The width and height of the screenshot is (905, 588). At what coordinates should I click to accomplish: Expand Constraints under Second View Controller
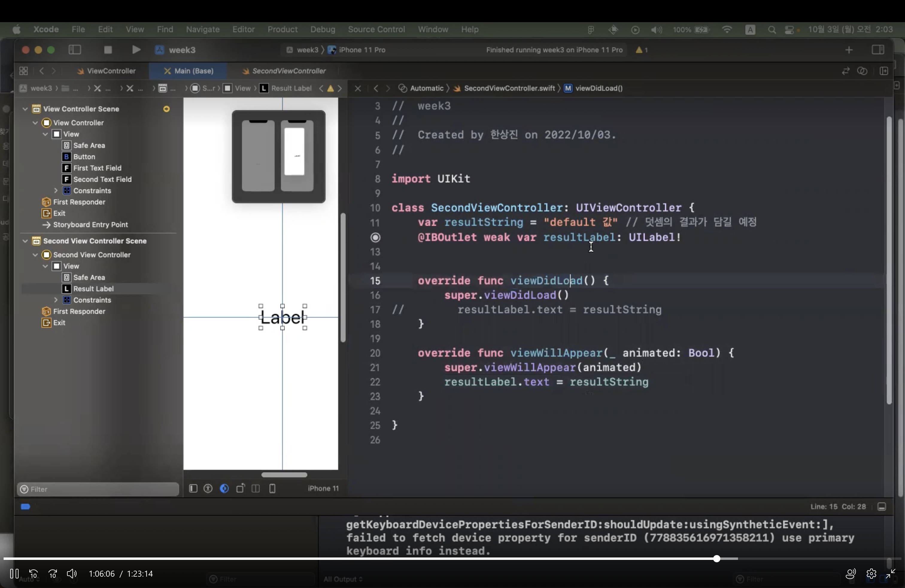(56, 300)
